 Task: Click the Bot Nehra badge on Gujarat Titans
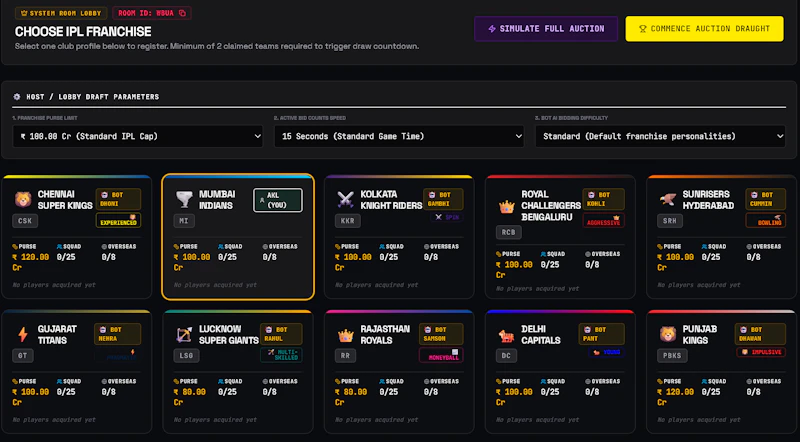point(117,334)
